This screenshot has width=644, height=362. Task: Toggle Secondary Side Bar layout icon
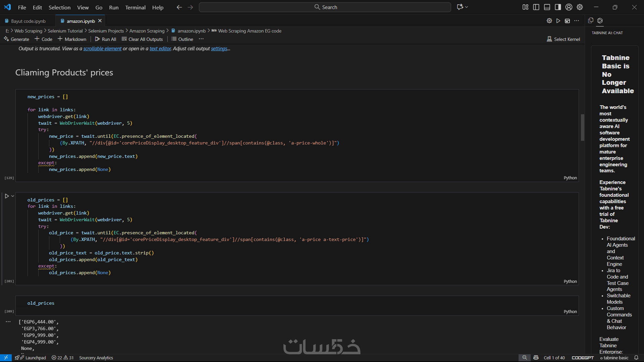558,7
